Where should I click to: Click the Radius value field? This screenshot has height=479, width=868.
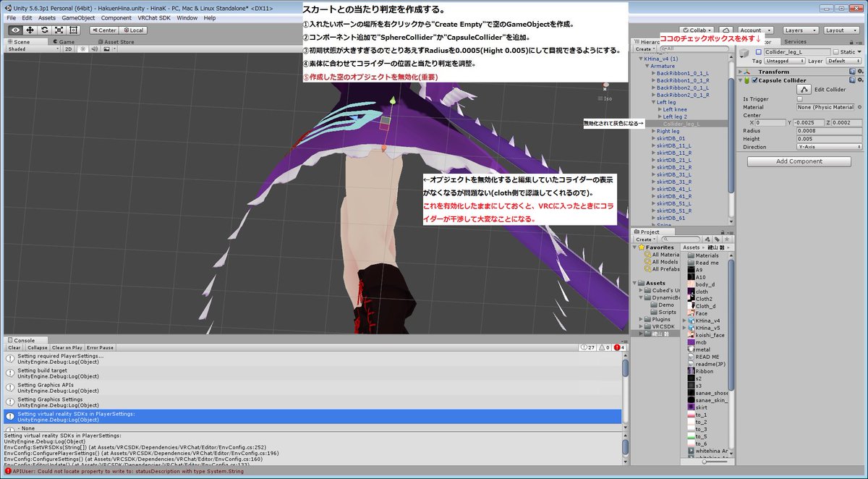tap(829, 131)
